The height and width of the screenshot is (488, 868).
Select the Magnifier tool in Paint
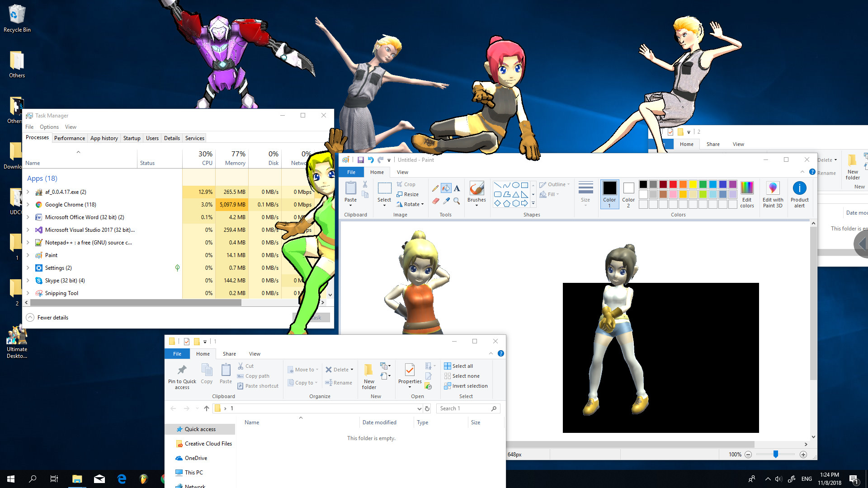pyautogui.click(x=456, y=202)
